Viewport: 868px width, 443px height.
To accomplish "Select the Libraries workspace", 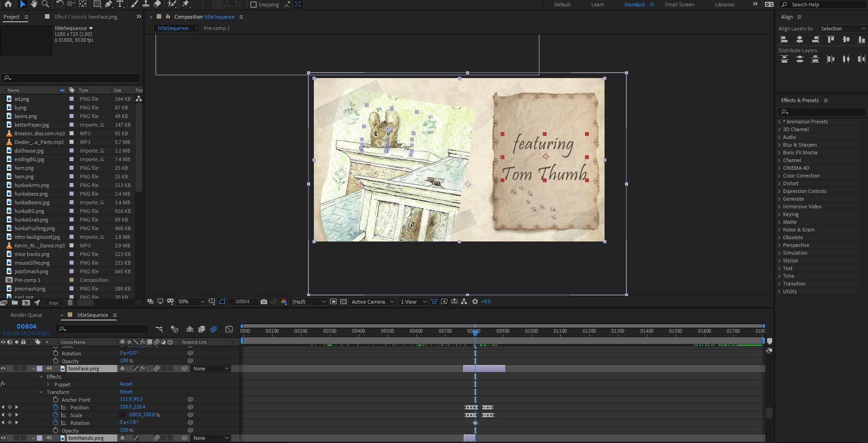I will click(724, 5).
